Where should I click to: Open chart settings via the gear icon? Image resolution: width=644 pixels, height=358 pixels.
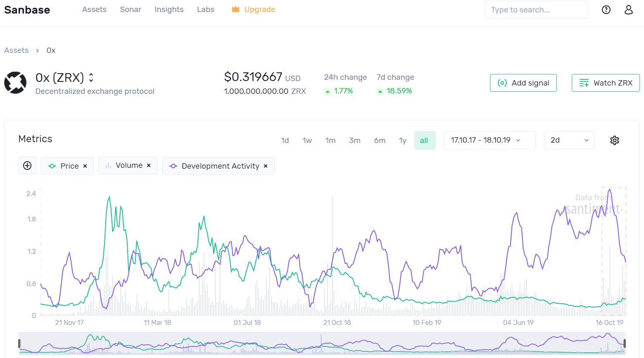point(614,140)
